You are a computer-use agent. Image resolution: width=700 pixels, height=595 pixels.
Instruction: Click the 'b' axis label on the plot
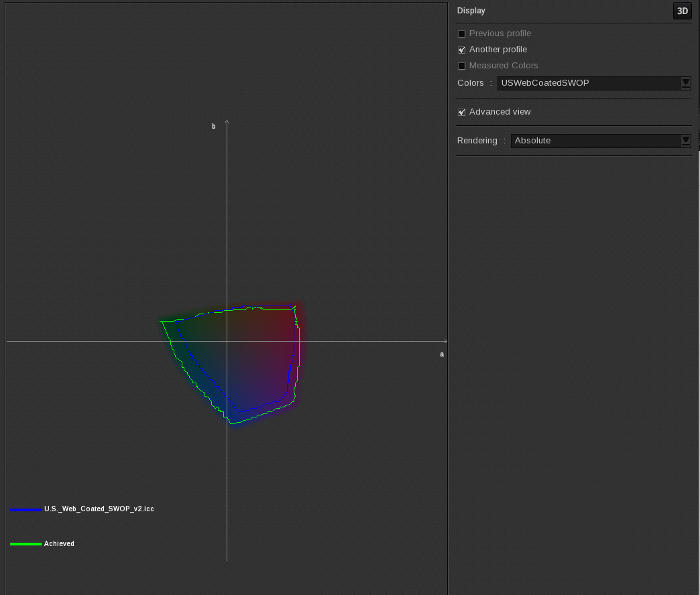click(x=213, y=125)
